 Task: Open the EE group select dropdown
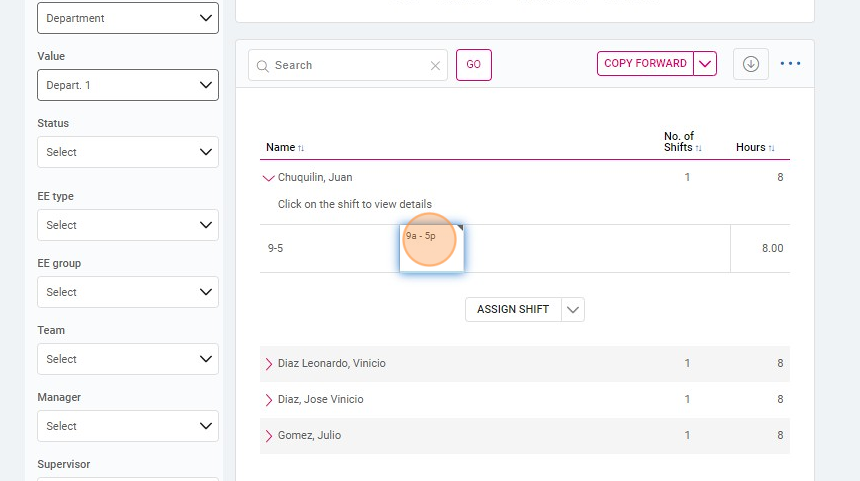pos(128,292)
